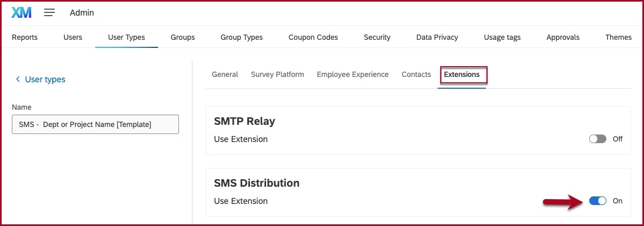Select the Survey Platform tab
The image size is (644, 226).
[277, 74]
